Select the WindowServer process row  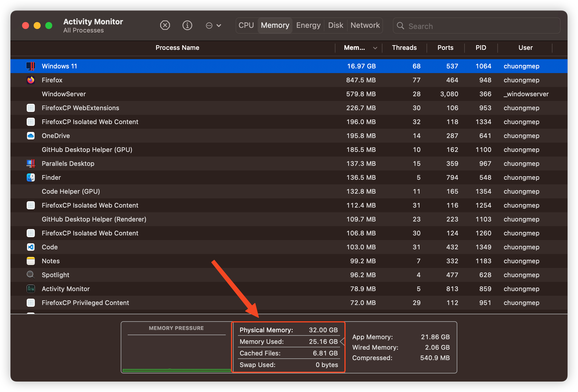pos(174,94)
